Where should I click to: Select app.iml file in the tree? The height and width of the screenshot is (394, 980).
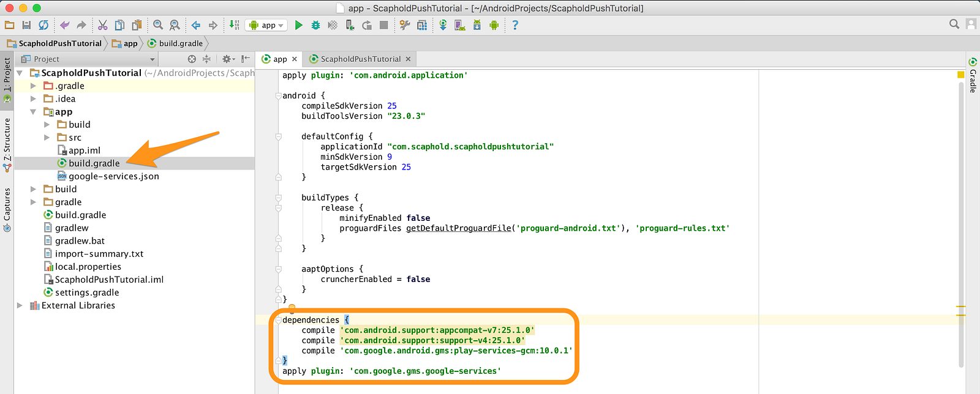click(85, 151)
